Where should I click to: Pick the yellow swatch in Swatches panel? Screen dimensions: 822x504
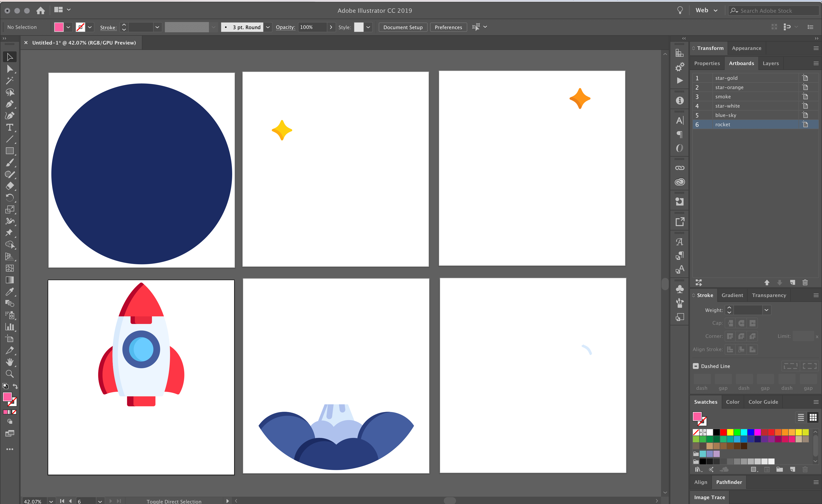coord(730,432)
